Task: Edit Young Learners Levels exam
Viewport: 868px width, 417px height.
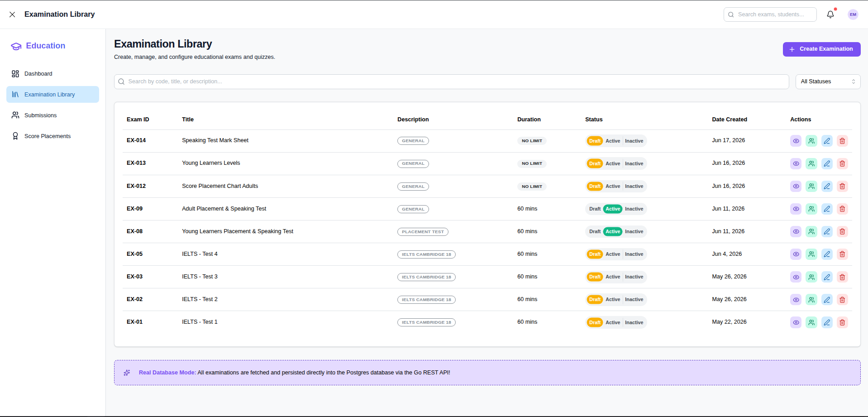Action: (827, 163)
